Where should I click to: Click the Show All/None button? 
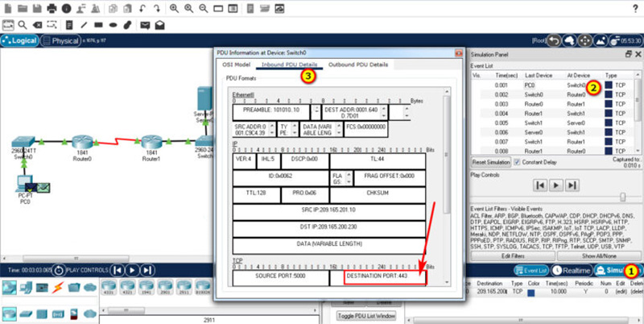(x=599, y=256)
